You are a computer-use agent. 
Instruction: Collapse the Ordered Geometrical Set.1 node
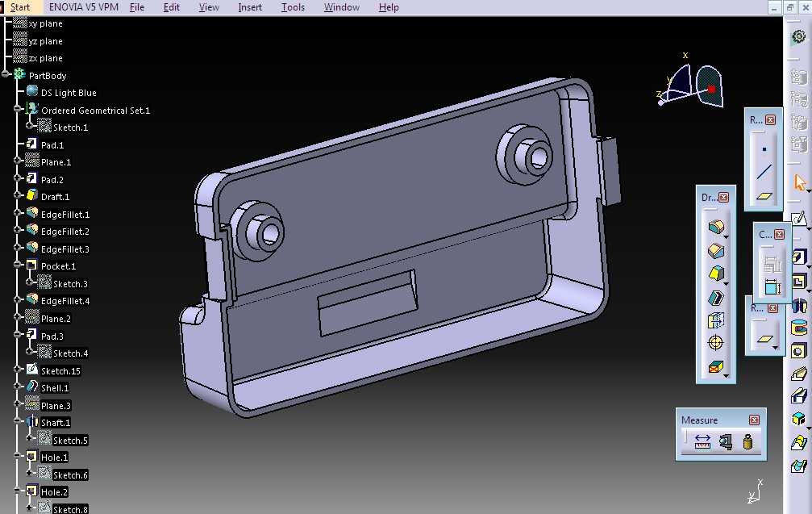[18, 109]
